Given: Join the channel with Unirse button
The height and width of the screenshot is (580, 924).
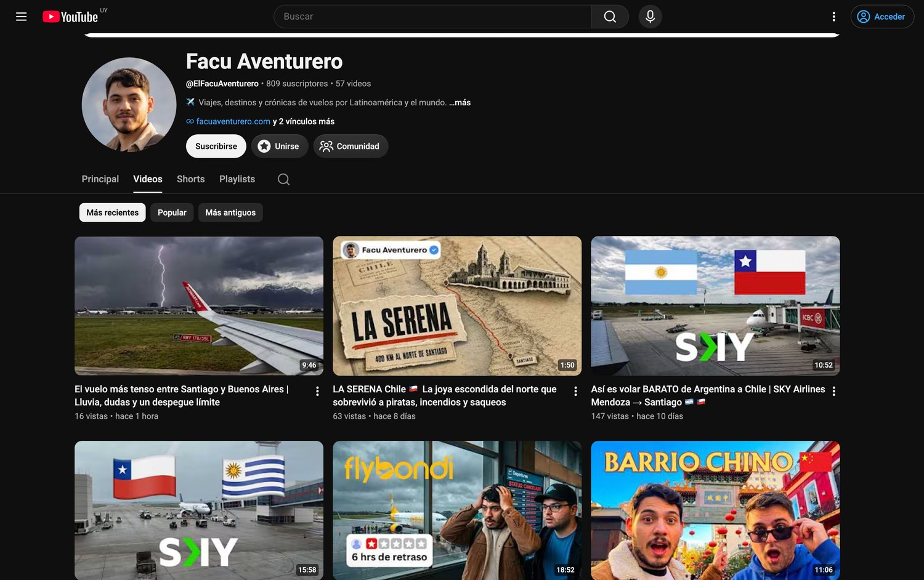Looking at the screenshot, I should point(280,146).
